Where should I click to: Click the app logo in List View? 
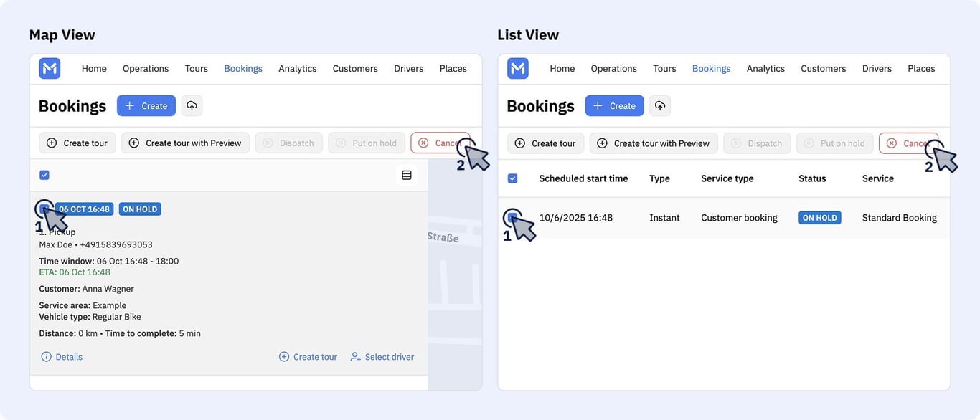click(x=518, y=69)
